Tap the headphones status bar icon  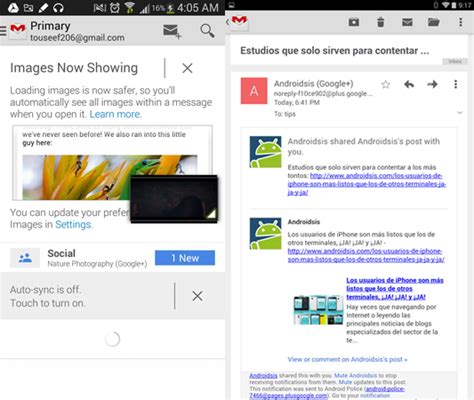(x=58, y=7)
